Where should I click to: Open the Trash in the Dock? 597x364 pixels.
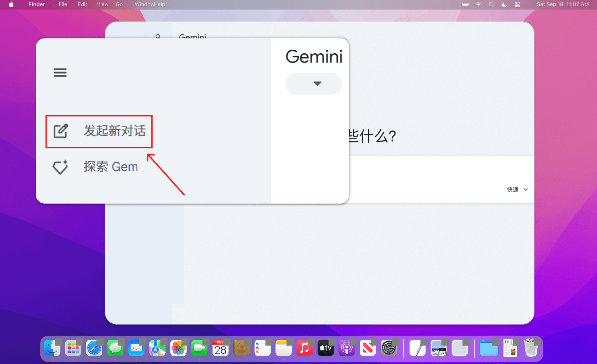coord(531,348)
